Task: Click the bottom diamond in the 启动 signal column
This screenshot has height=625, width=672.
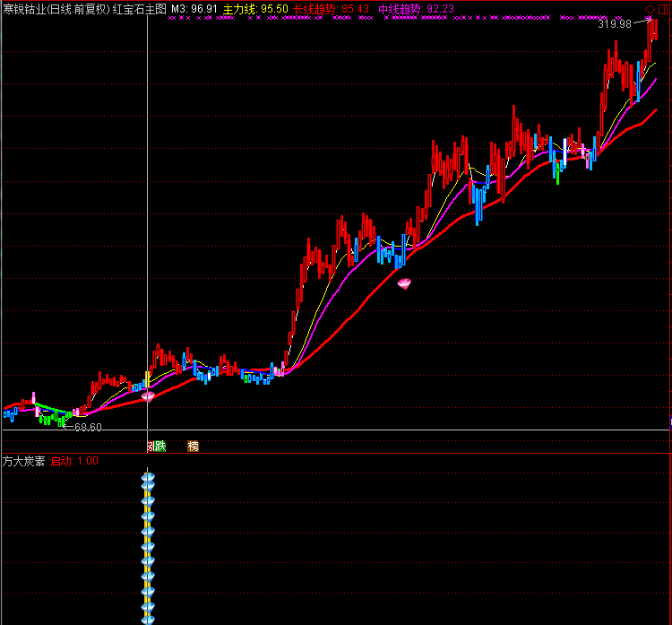Action: (148, 617)
